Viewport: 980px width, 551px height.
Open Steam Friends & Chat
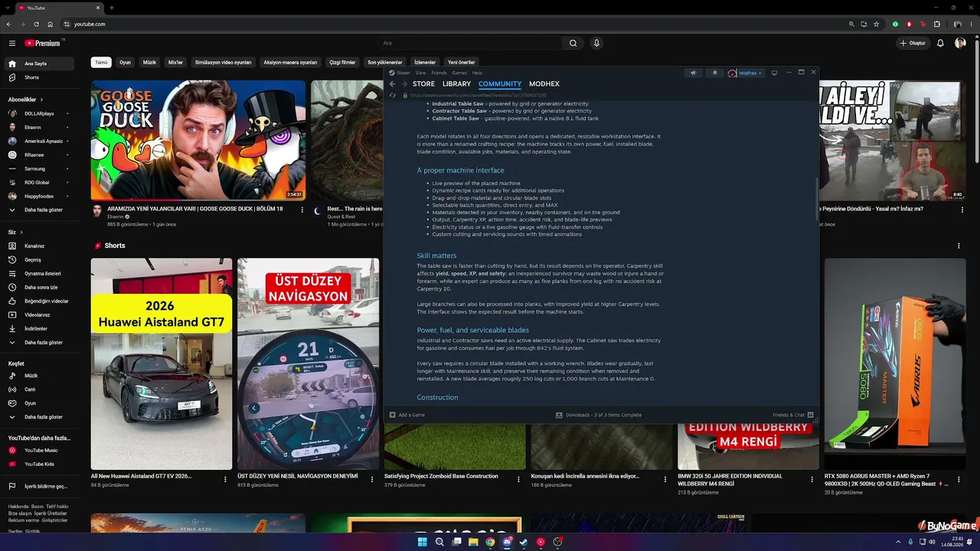[x=792, y=415]
